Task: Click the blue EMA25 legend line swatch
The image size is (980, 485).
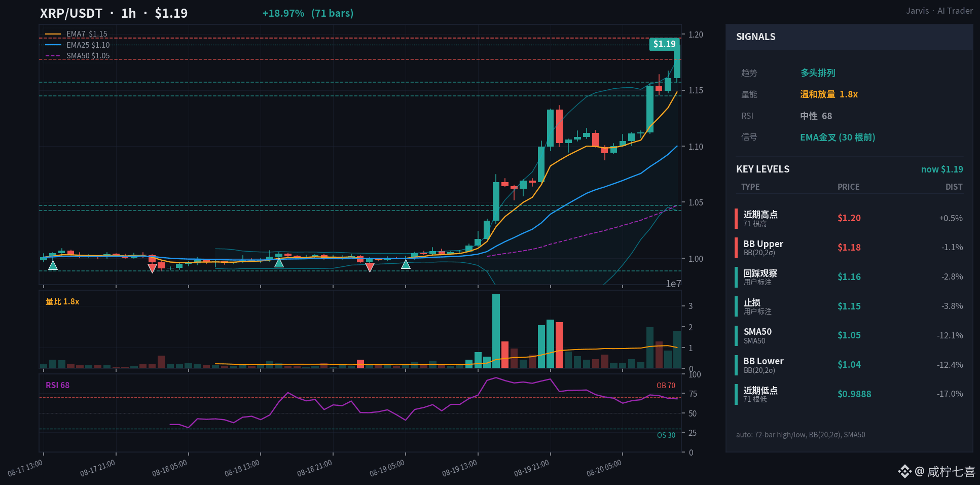Action: coord(53,45)
